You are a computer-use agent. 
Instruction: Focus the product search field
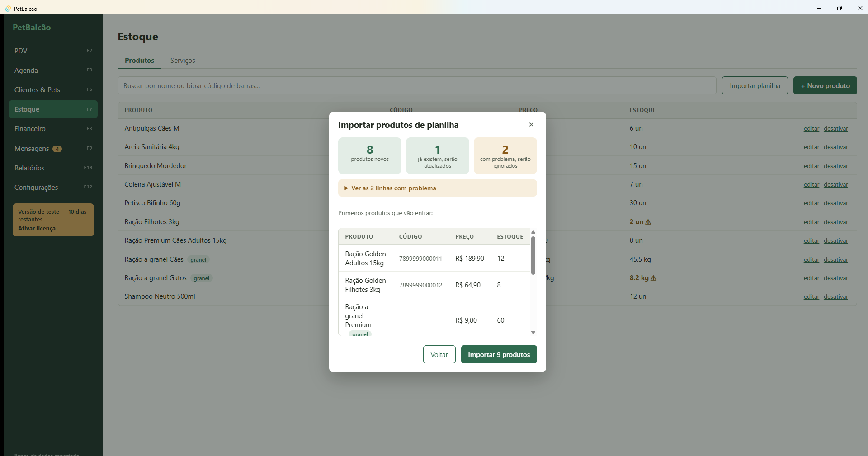point(417,85)
